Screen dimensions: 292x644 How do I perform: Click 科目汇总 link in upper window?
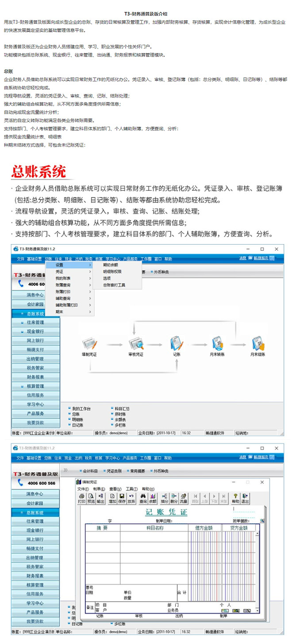pyautogui.click(x=122, y=409)
